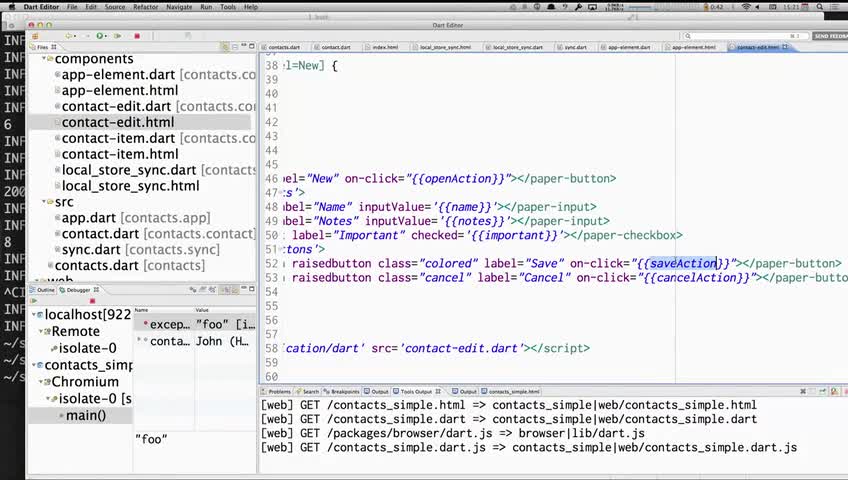Click the AirPlay display icon in menu bar
This screenshot has height=480, width=848.
click(593, 7)
